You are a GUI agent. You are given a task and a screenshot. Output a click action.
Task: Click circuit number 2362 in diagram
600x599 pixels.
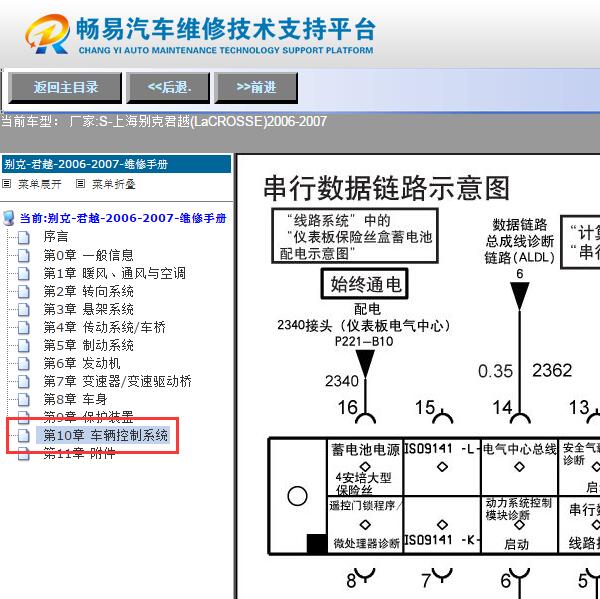552,370
